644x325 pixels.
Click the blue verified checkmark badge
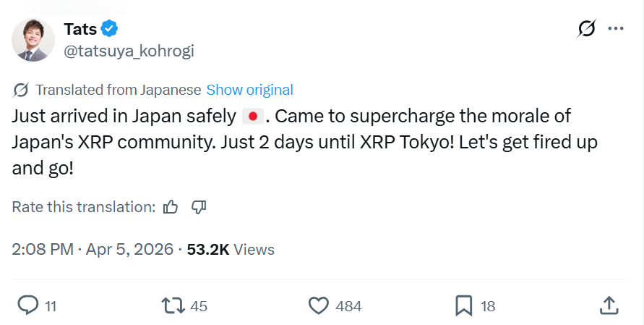(110, 29)
